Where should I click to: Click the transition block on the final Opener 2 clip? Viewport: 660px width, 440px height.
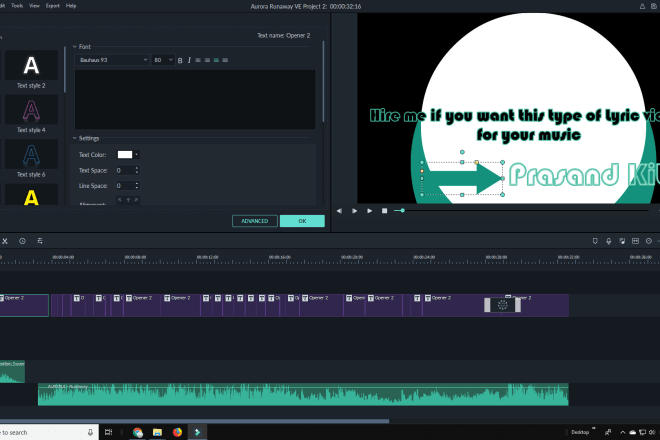click(x=503, y=305)
